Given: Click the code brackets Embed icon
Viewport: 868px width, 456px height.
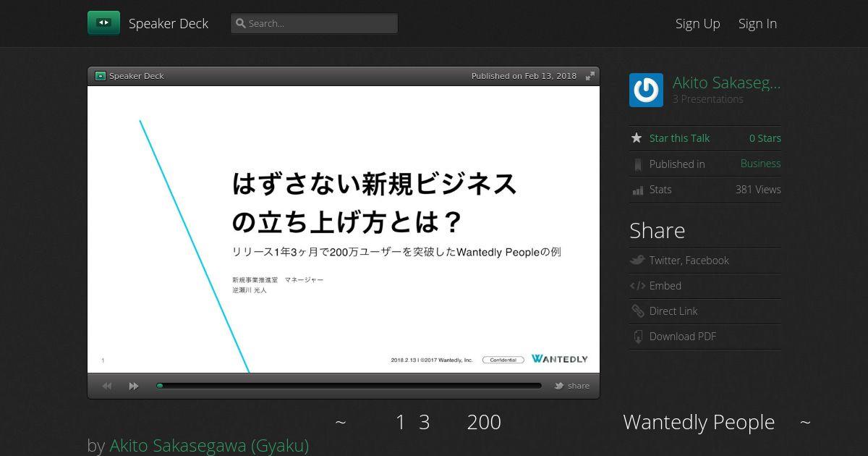Looking at the screenshot, I should click(637, 286).
